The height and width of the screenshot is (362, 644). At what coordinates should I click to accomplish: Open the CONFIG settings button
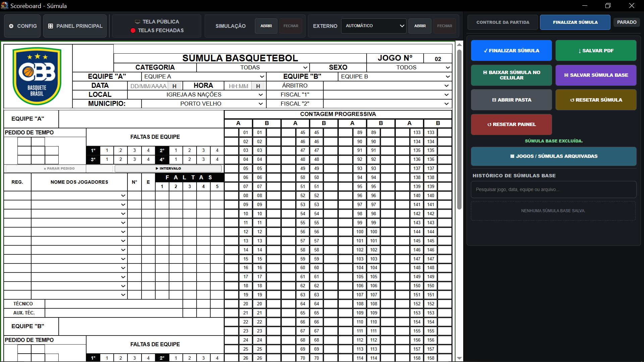coord(22,26)
